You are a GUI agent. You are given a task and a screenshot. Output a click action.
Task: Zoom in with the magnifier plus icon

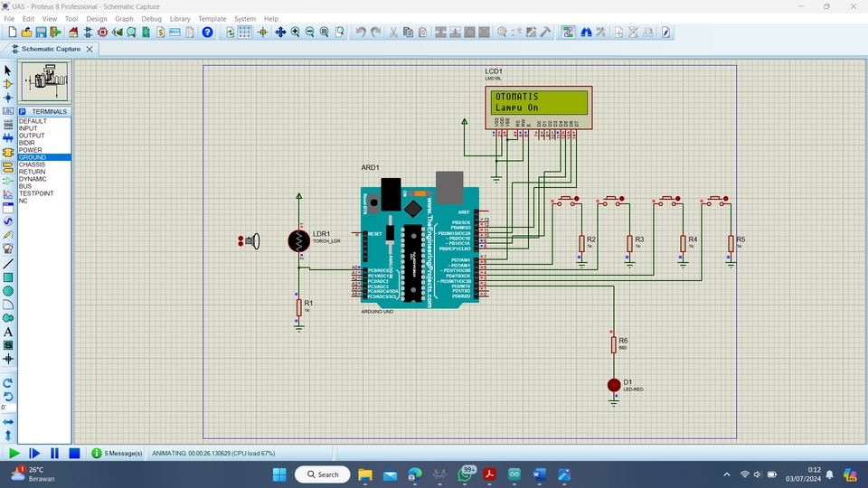295,33
